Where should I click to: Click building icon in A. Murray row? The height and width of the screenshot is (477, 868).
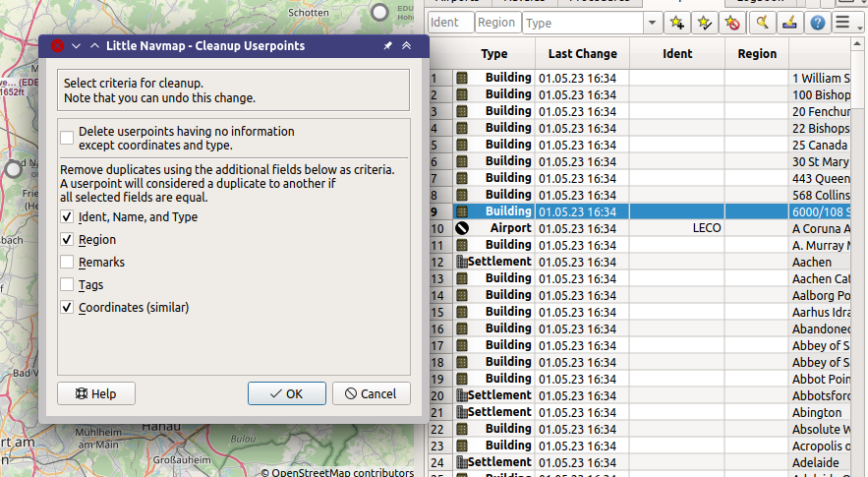pos(462,245)
